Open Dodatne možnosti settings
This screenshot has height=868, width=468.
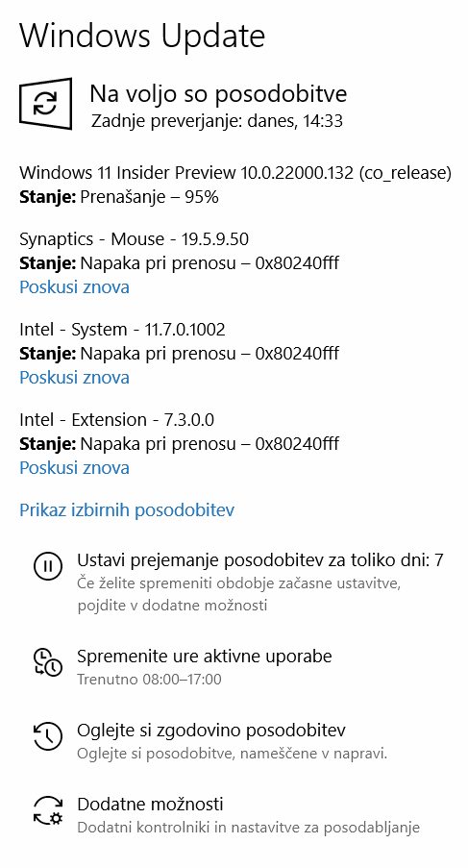click(150, 804)
